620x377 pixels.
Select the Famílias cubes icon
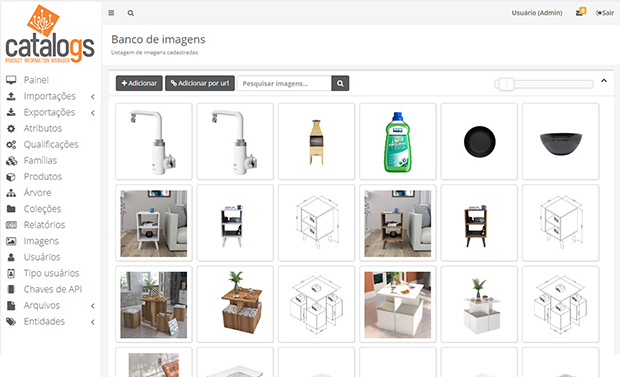(11, 161)
